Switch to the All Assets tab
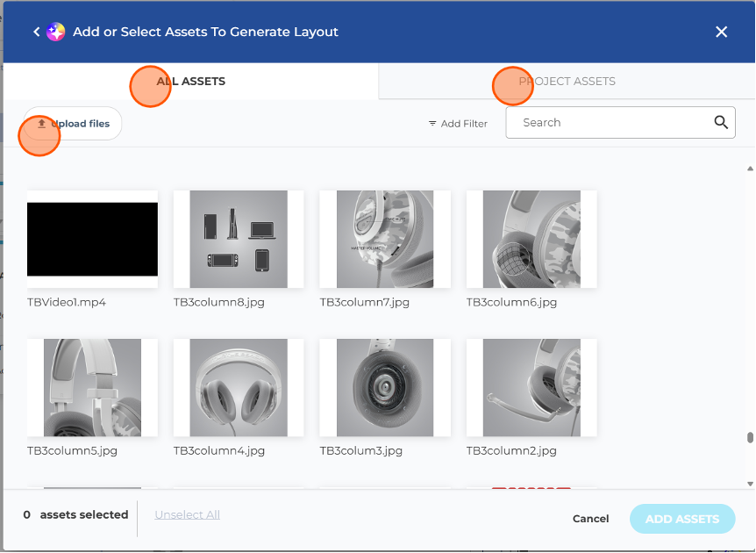This screenshot has width=756, height=553. 191,81
